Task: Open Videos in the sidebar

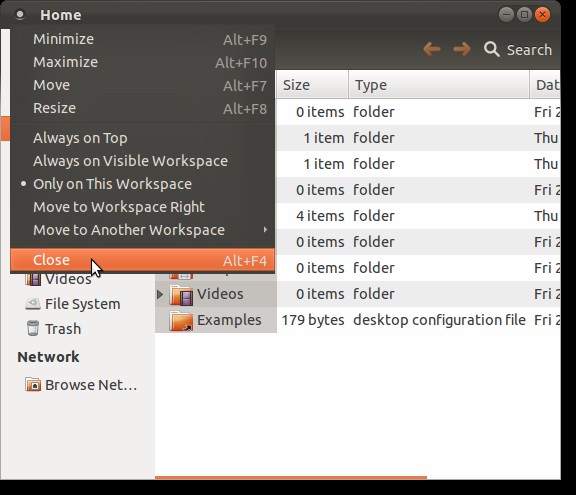Action: click(68, 280)
